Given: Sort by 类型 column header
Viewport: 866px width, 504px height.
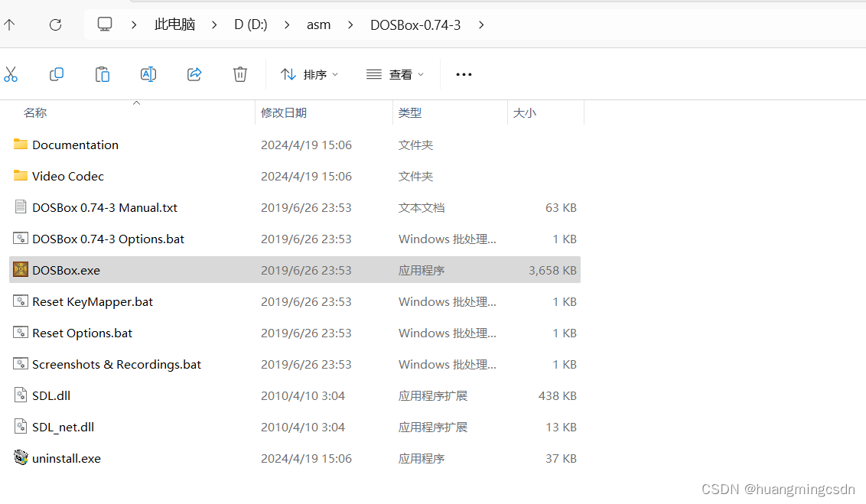Looking at the screenshot, I should pyautogui.click(x=410, y=112).
